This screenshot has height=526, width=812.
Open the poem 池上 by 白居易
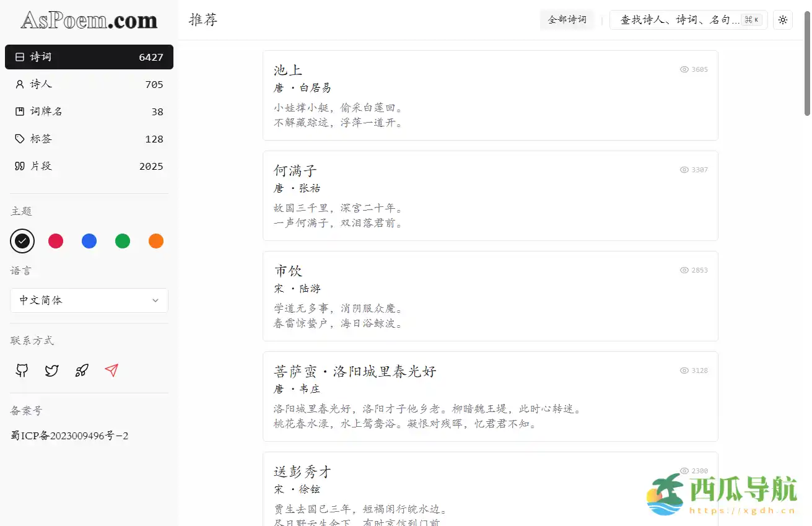(287, 70)
